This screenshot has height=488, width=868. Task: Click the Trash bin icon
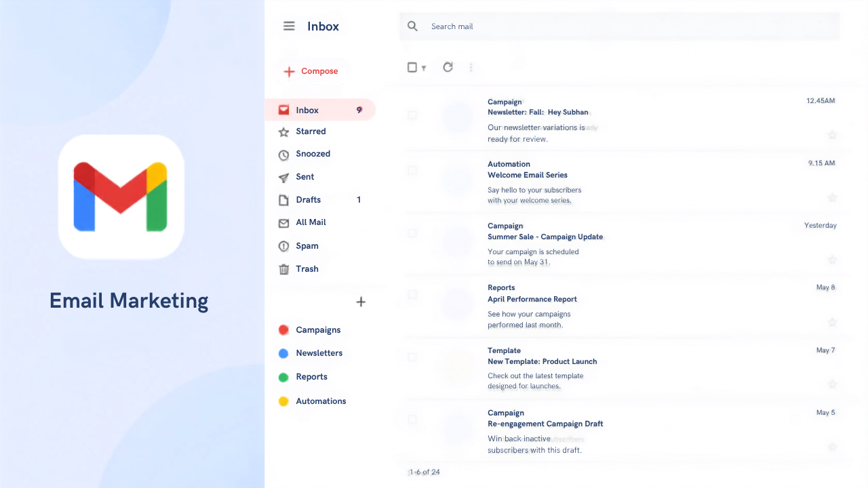tap(283, 269)
